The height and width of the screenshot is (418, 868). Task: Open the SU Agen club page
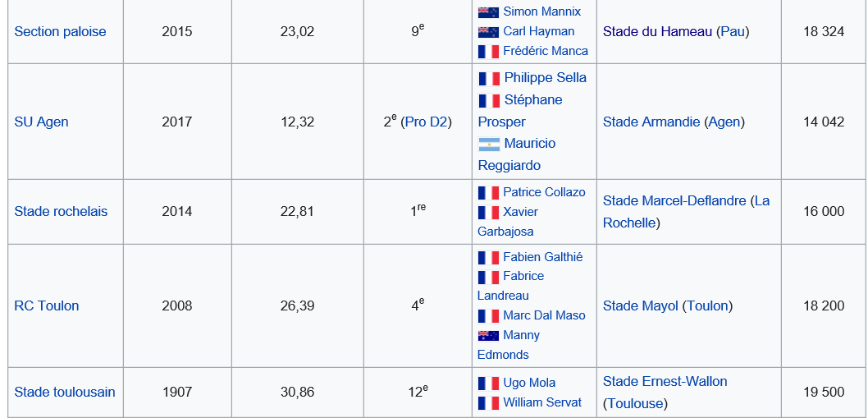pos(41,122)
